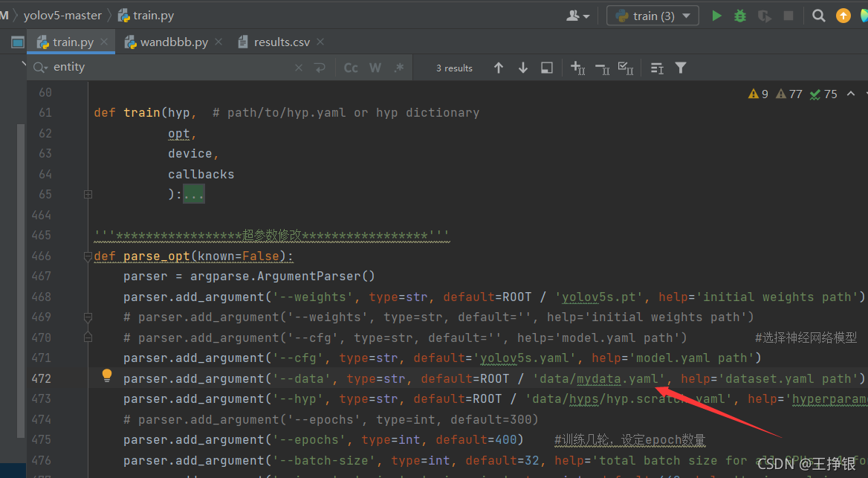The width and height of the screenshot is (868, 478).
Task: Open search history magnifier dropdown
Action: click(x=40, y=68)
